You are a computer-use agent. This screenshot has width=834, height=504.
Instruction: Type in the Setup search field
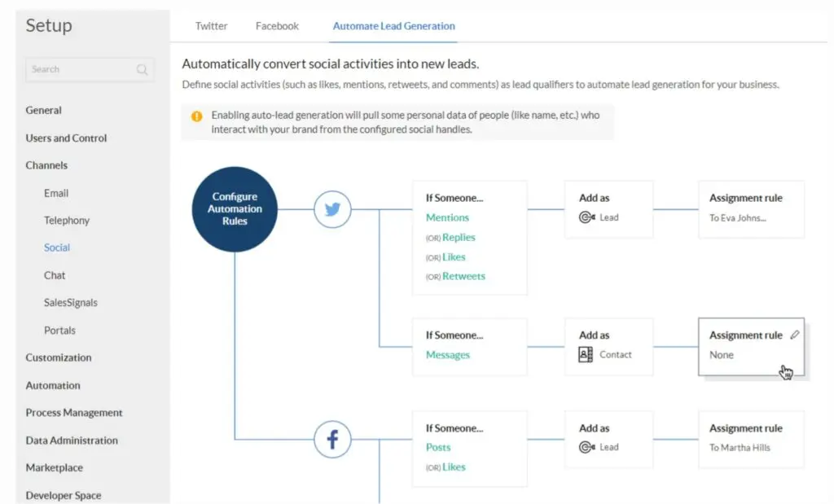pyautogui.click(x=81, y=70)
